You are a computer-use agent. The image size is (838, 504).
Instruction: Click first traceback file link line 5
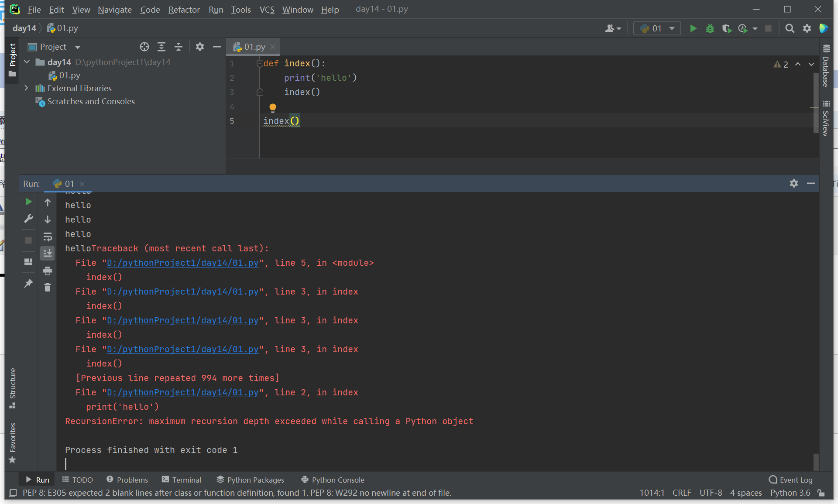pos(182,263)
